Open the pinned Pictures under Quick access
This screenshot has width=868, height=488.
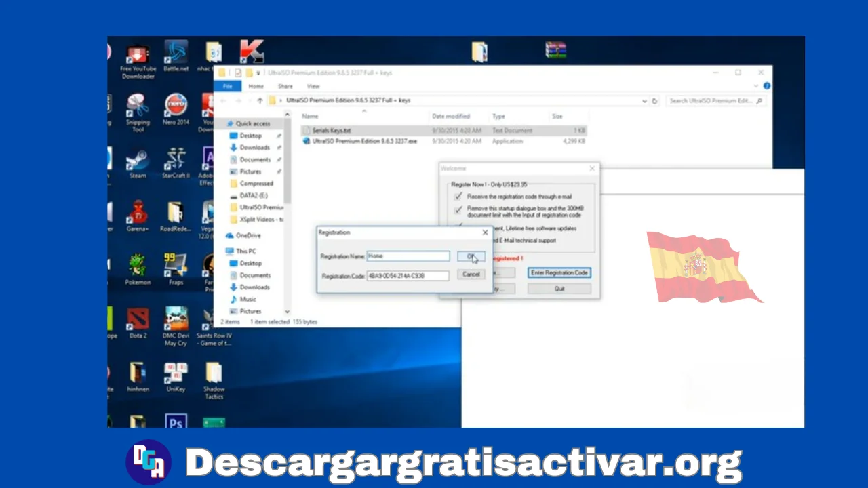pos(250,171)
